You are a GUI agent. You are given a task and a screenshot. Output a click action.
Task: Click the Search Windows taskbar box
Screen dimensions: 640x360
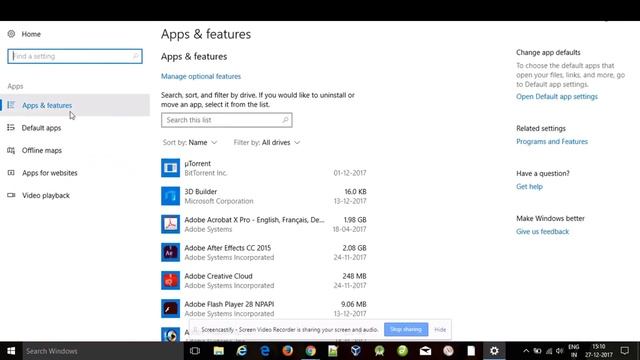coord(102,351)
